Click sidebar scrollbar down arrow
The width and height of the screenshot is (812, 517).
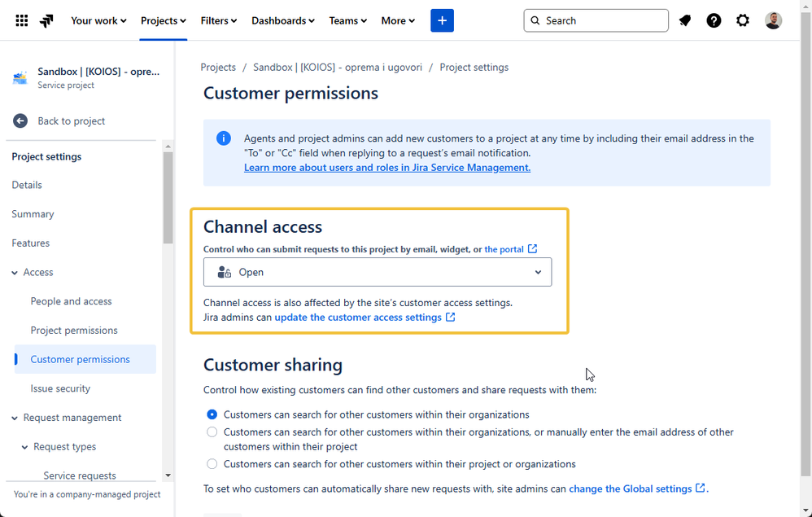tap(168, 475)
